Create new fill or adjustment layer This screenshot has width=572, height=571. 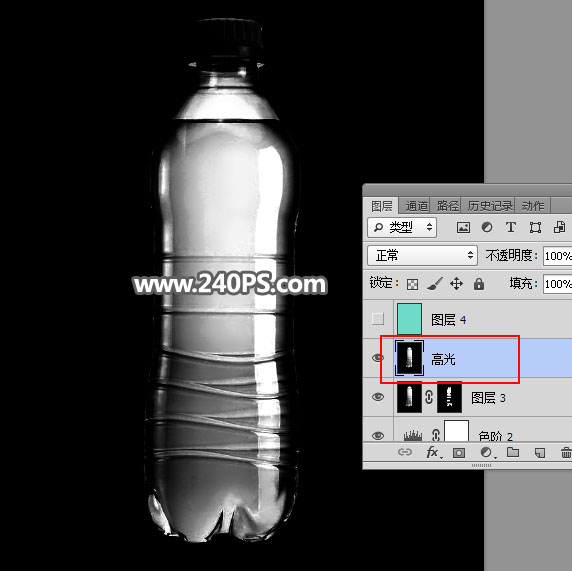coord(487,453)
